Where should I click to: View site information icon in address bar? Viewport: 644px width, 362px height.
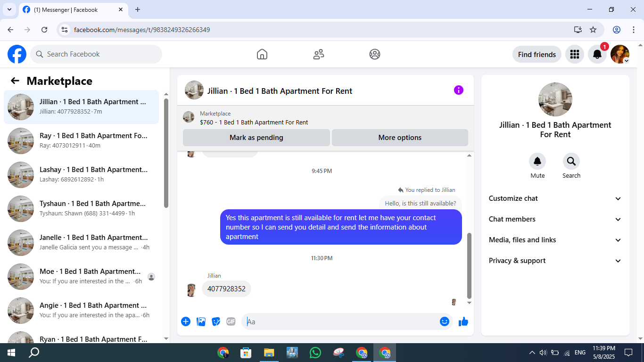65,30
